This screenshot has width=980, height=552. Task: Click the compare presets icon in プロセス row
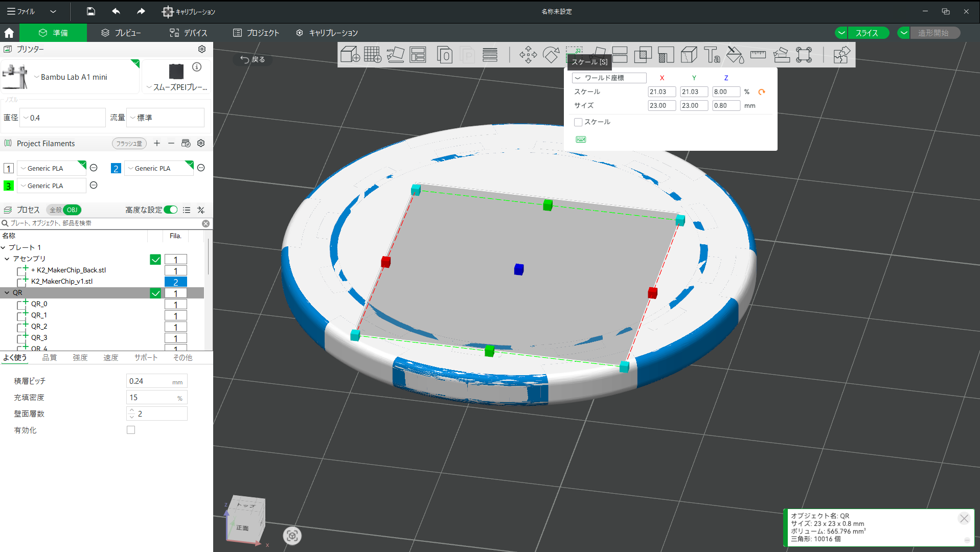[201, 210]
